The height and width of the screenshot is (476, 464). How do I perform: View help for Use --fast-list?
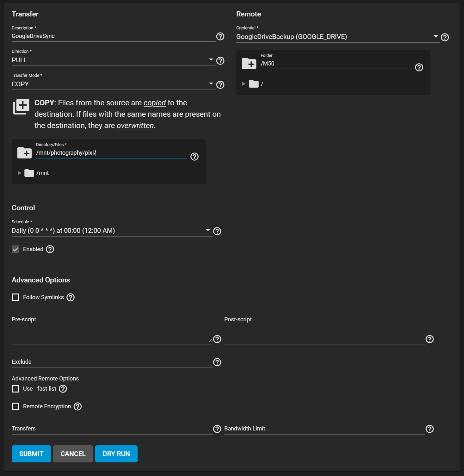point(63,389)
